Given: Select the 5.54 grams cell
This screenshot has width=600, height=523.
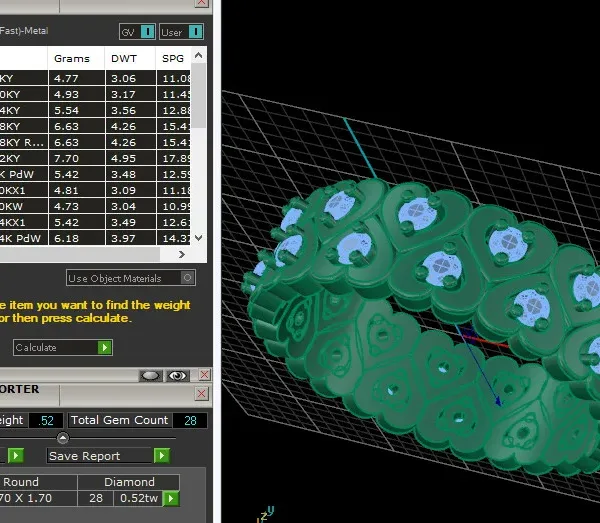Looking at the screenshot, I should pyautogui.click(x=77, y=111).
